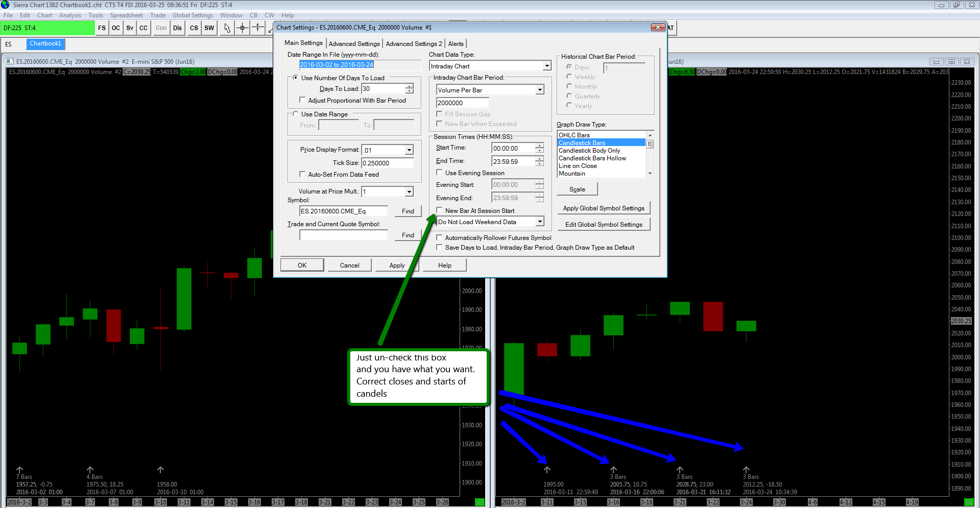The height and width of the screenshot is (508, 980).
Task: Click Apply in Chart Settings
Action: click(x=397, y=265)
